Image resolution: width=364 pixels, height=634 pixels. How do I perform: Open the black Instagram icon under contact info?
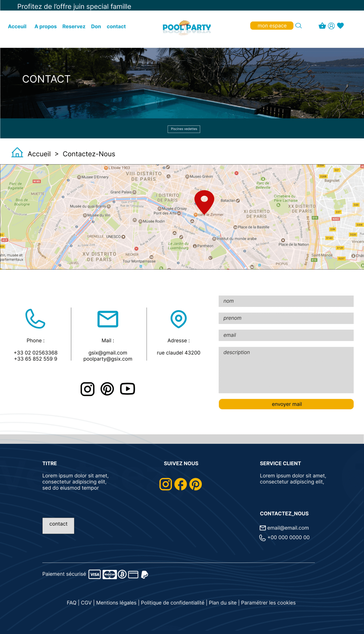(x=87, y=389)
